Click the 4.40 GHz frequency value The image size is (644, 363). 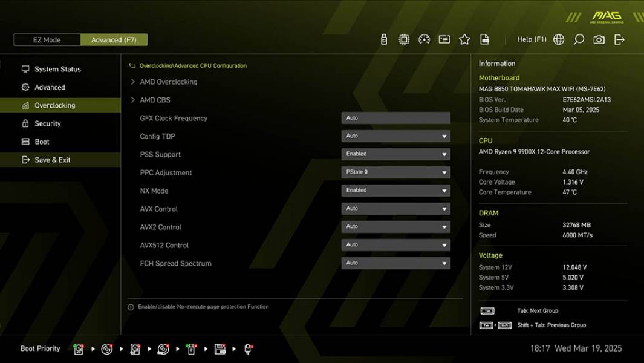point(575,172)
